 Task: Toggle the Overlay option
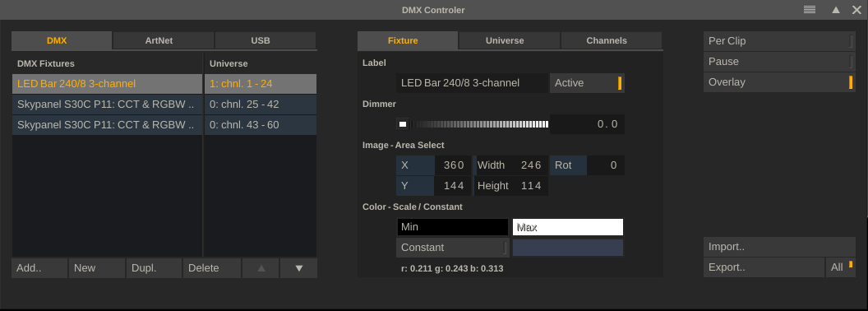779,82
